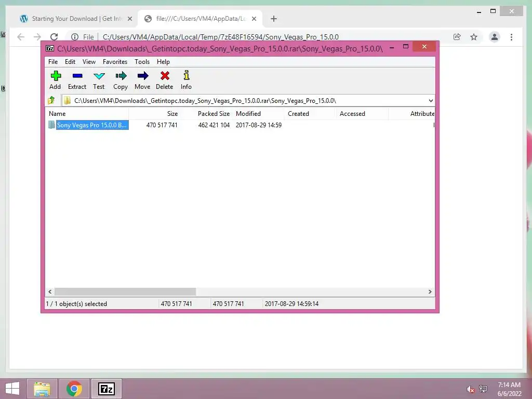Click the packed size 462 421 104
Screen dimensions: 532x399
(214, 125)
